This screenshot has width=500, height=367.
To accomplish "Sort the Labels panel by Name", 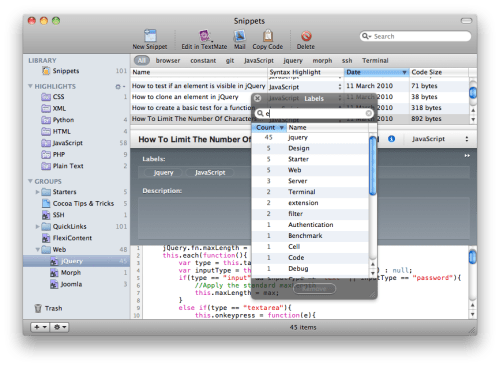I will (x=328, y=127).
